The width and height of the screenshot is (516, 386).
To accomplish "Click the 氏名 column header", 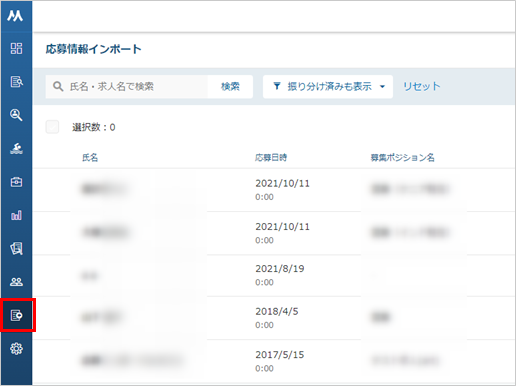I will click(x=90, y=158).
